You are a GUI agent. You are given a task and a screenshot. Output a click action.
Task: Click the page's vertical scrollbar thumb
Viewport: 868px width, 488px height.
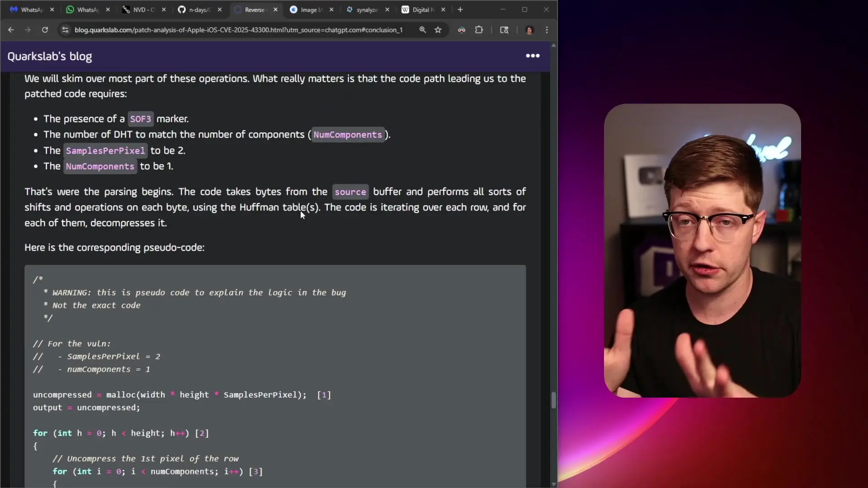(x=553, y=400)
